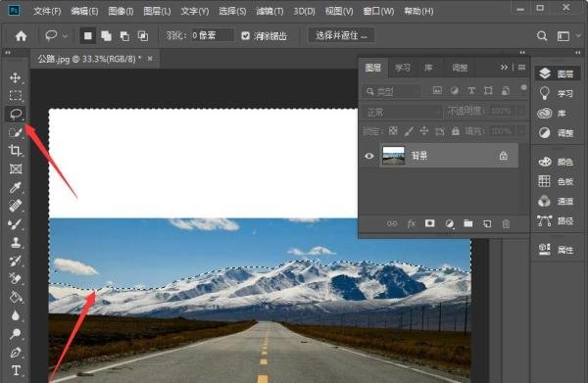Open the Paths panel button
The image size is (588, 383).
click(x=557, y=221)
